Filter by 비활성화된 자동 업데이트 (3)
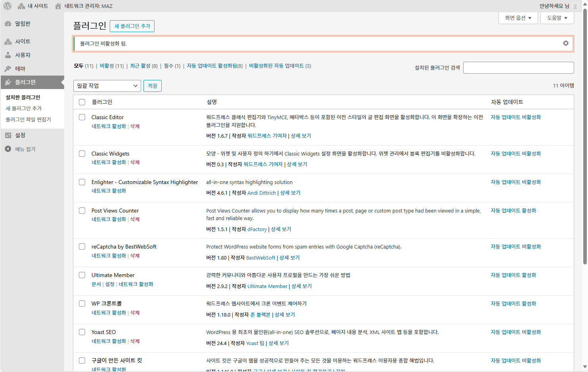The image size is (588, 372). 280,66
